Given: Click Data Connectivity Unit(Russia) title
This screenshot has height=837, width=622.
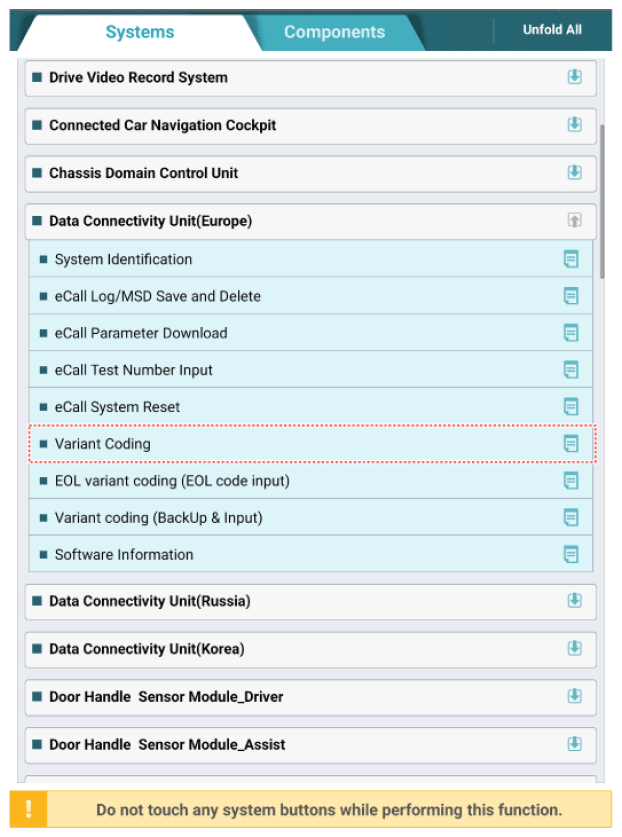Looking at the screenshot, I should coord(149,601).
